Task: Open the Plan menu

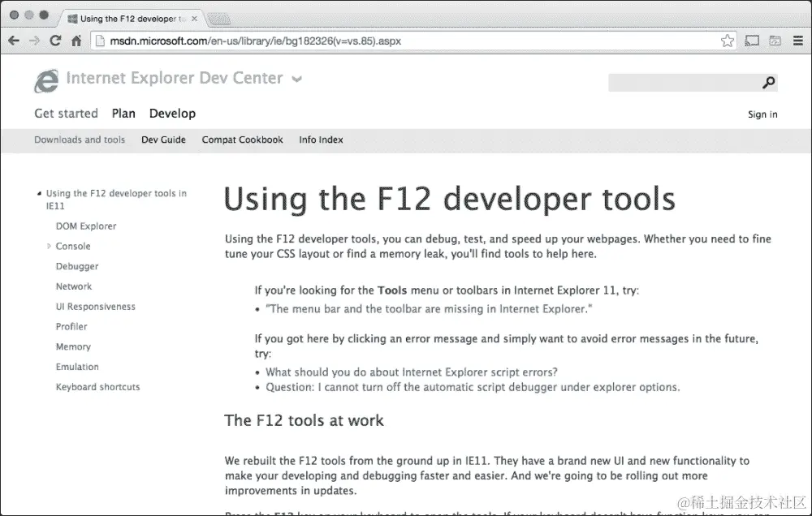Action: click(x=123, y=114)
